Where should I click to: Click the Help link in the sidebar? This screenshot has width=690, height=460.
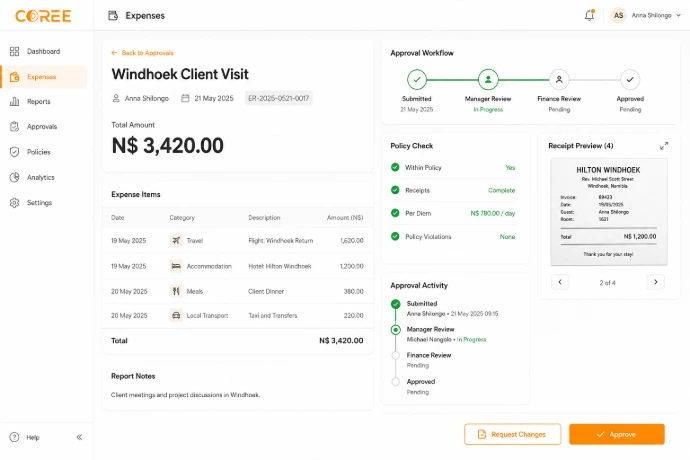coord(25,437)
